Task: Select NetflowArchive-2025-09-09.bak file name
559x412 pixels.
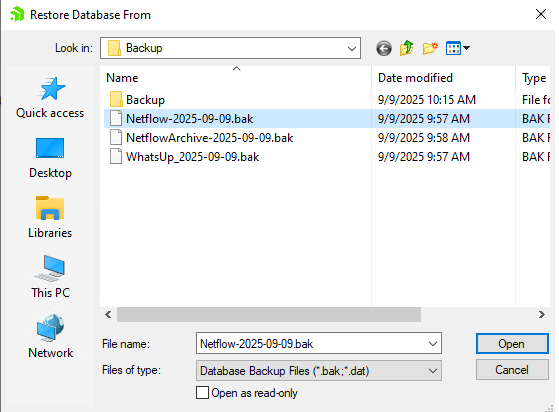Action: (210, 138)
